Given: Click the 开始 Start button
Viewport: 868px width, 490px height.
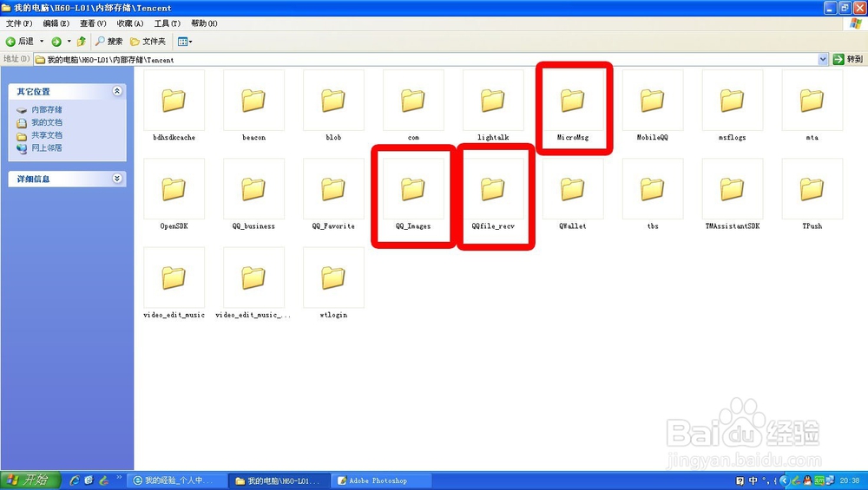Looking at the screenshot, I should pos(30,480).
